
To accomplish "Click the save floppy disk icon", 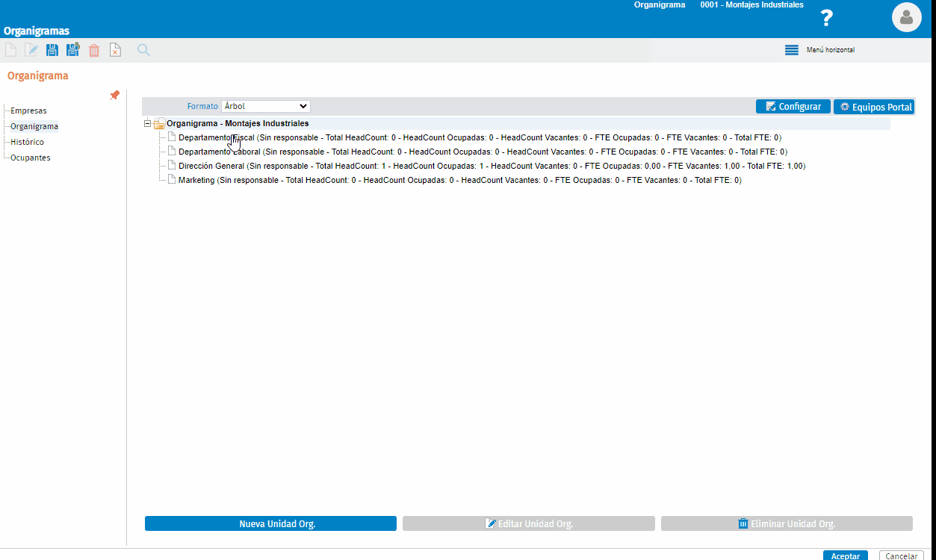I will [52, 50].
